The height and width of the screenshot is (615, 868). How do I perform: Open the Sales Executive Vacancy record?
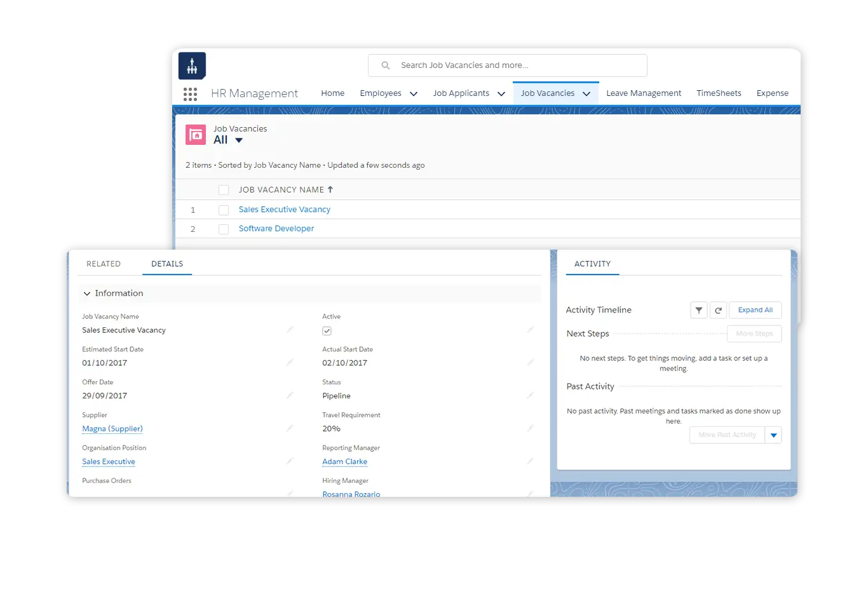click(x=285, y=209)
